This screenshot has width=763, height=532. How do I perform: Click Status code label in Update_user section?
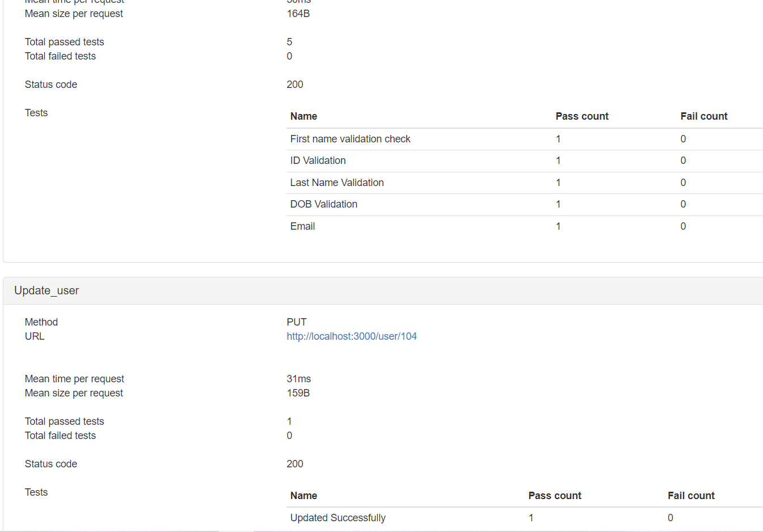tap(50, 464)
